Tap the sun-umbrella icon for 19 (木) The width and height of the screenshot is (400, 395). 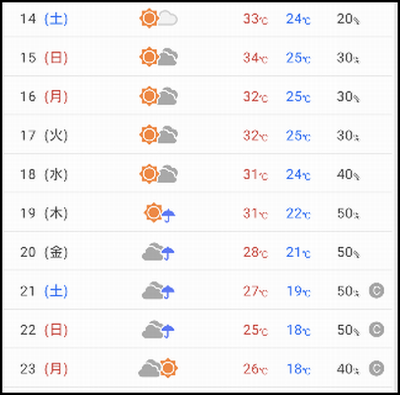point(160,213)
